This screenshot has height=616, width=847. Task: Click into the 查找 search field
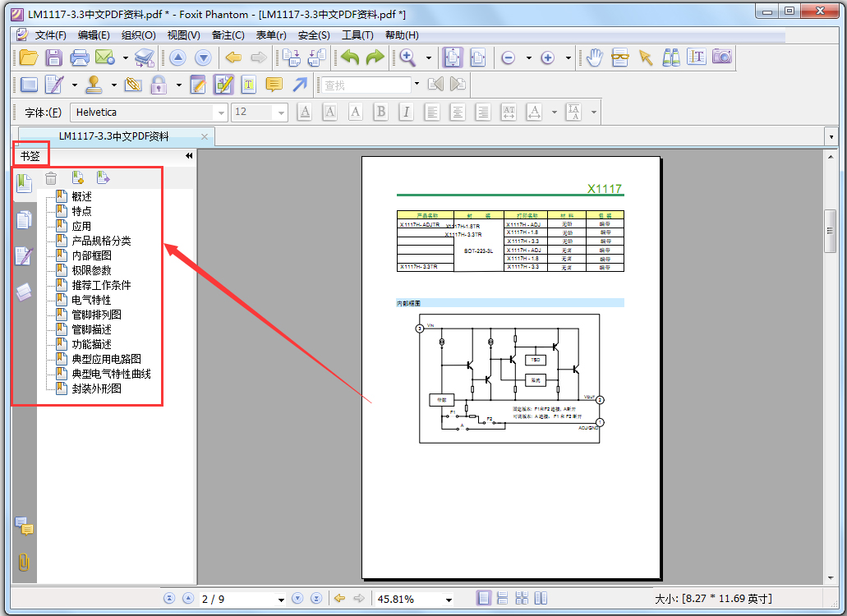click(366, 85)
